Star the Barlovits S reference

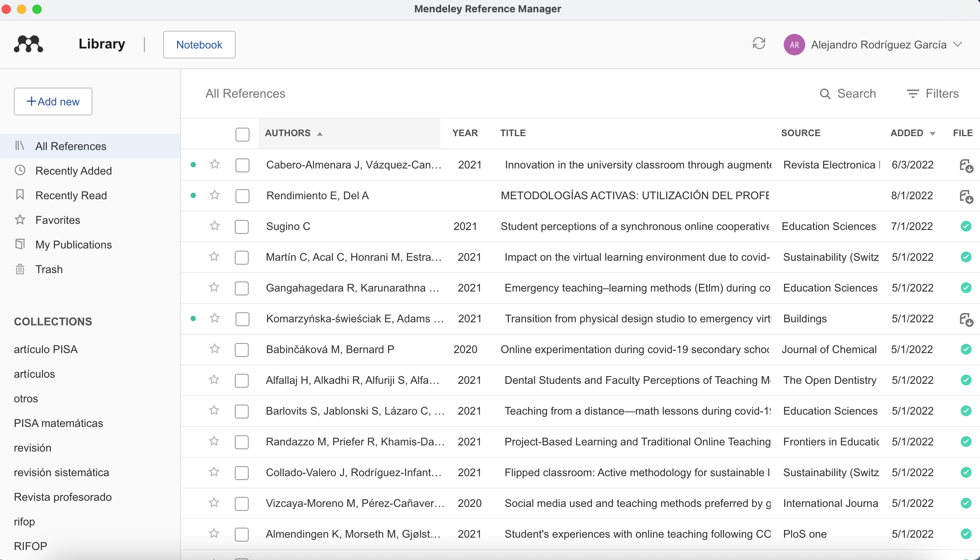[x=214, y=410]
